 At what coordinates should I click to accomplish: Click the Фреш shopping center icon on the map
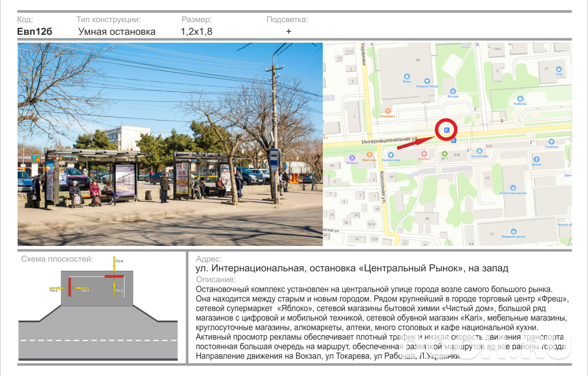tap(406, 76)
